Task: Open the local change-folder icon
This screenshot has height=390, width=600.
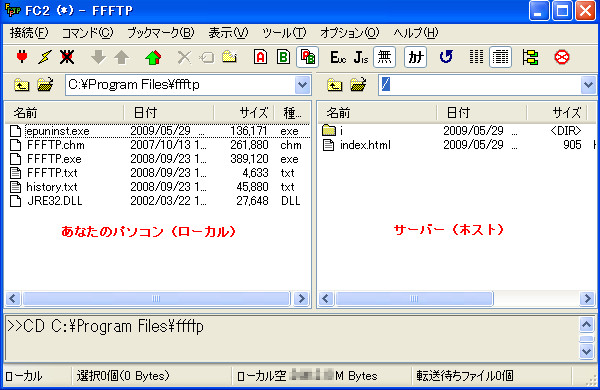Action: pos(45,85)
